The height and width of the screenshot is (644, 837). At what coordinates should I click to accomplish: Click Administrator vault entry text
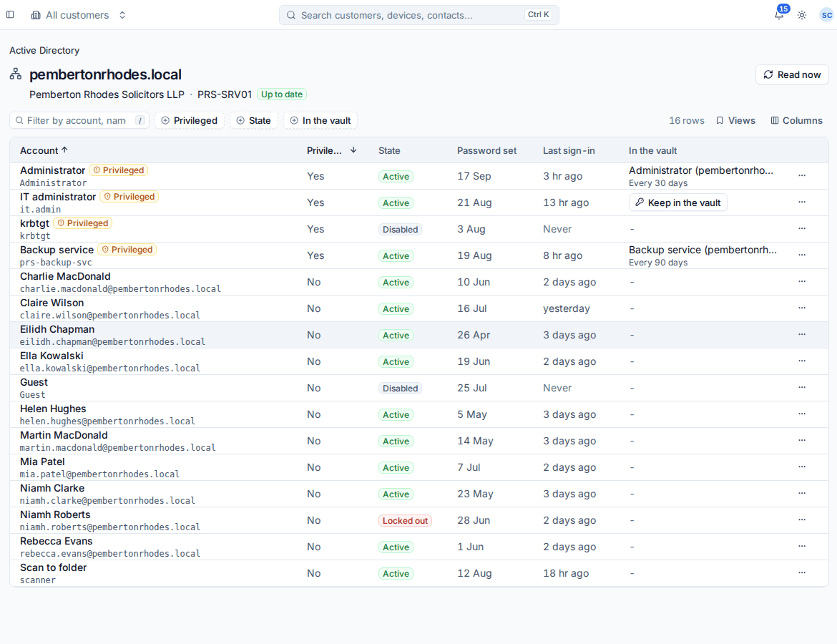pos(700,170)
